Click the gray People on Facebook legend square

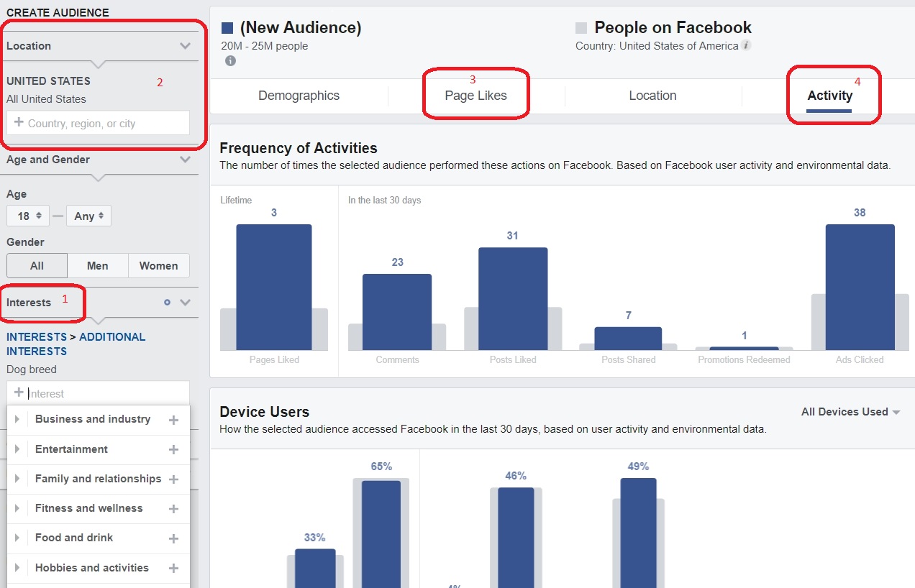coord(581,28)
